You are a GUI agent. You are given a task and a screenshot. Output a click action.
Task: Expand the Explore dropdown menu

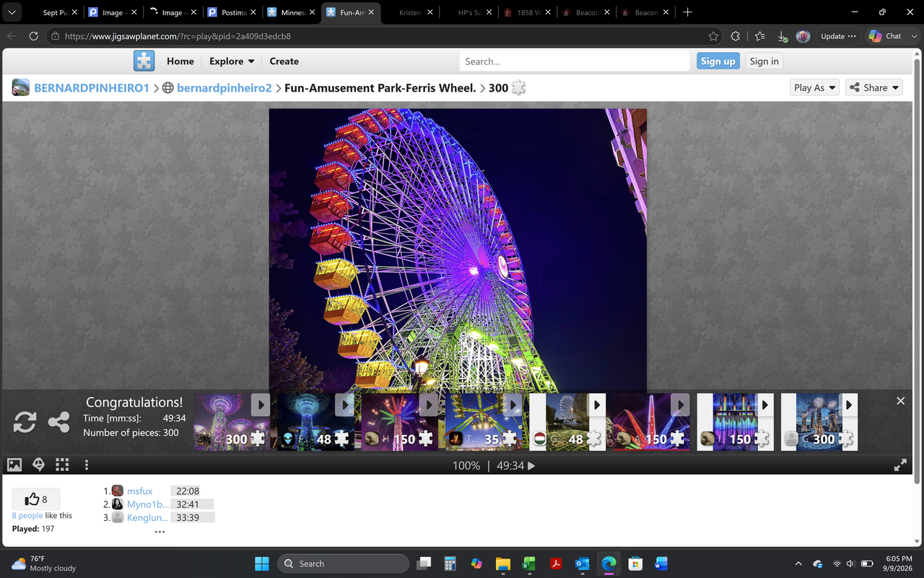click(x=232, y=61)
